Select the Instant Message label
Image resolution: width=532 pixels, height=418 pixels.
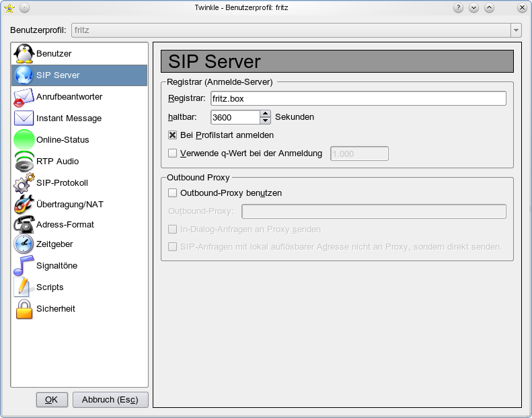[x=69, y=118]
